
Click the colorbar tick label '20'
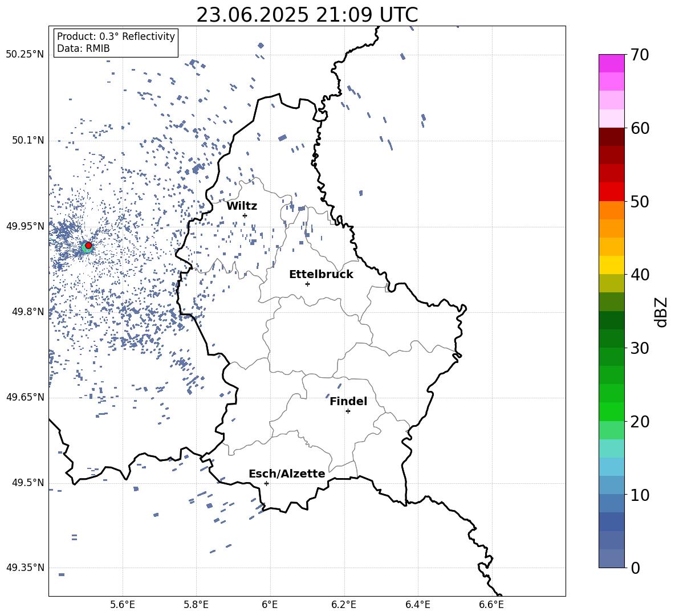(x=640, y=422)
